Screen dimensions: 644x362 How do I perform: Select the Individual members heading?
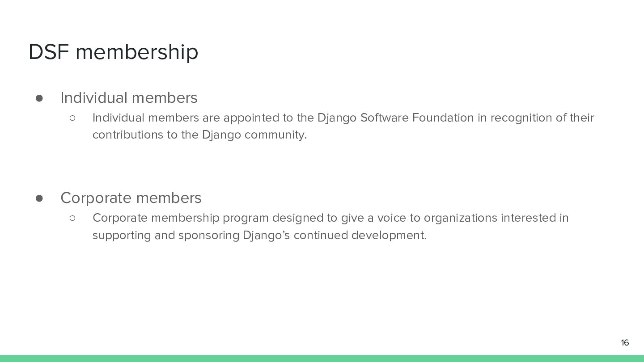click(x=129, y=97)
